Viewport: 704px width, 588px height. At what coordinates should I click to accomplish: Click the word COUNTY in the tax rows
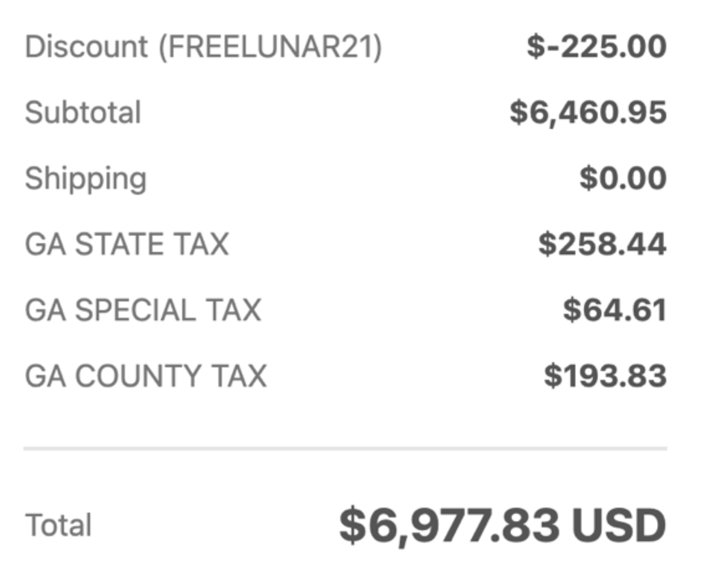click(x=138, y=376)
